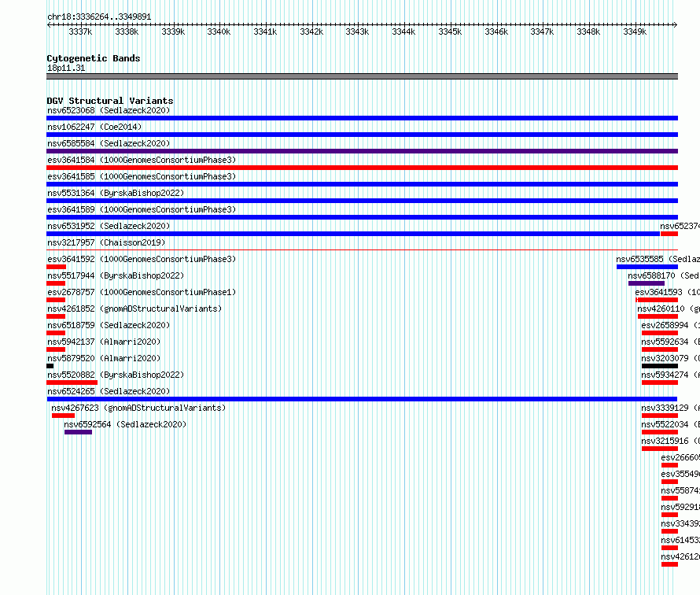This screenshot has width=700, height=595.
Task: Click the thin red line of nsv3217957
Action: [x=362, y=250]
